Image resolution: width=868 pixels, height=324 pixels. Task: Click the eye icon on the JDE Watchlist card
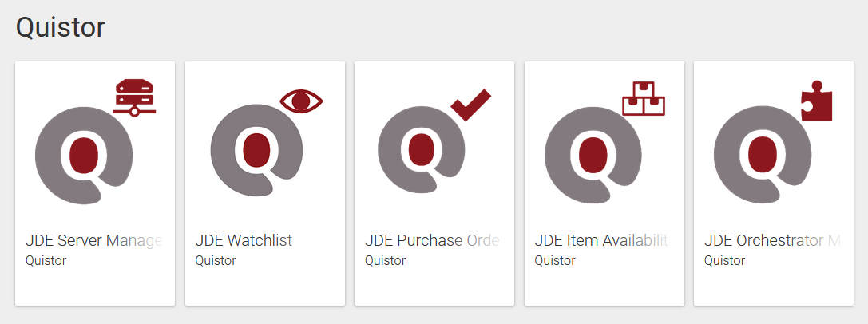coord(301,101)
